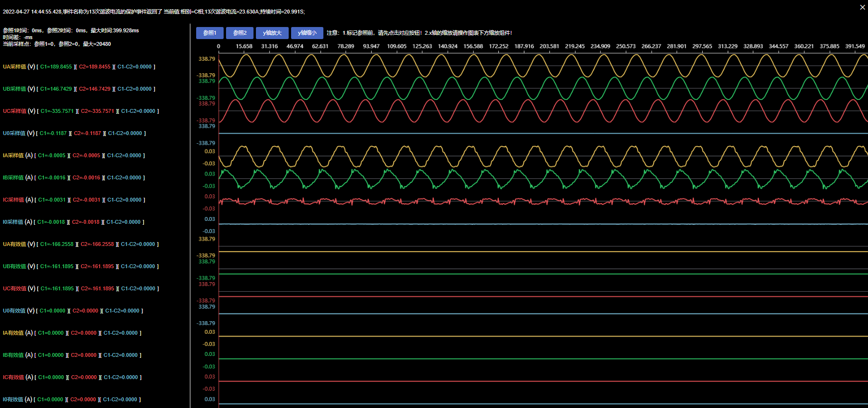868x408 pixels.
Task: Click the green UB voltage sine waveform
Action: 543,88
